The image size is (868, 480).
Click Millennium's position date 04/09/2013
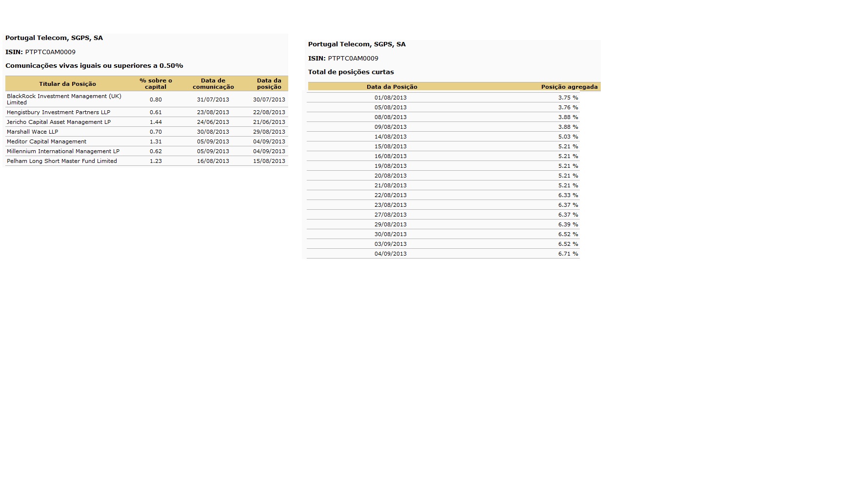click(x=269, y=151)
